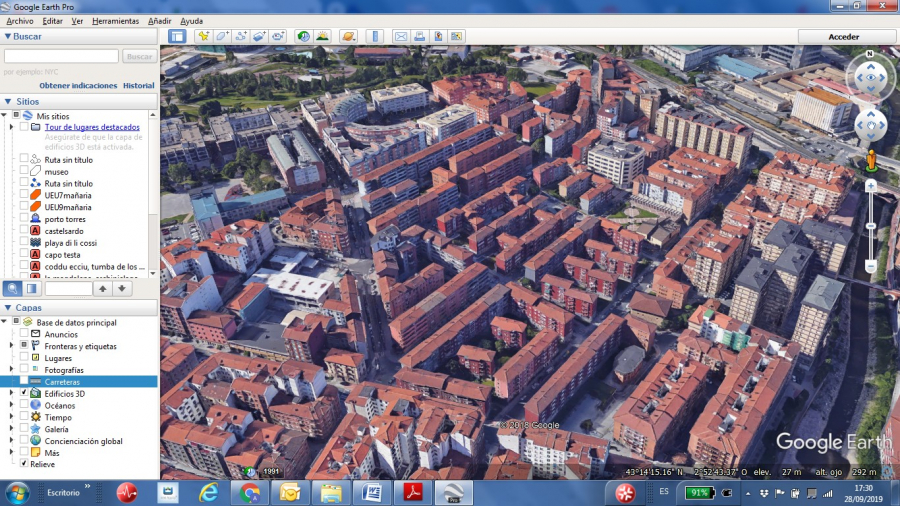Save image via toolbar icon
900x506 pixels.
coord(438,36)
